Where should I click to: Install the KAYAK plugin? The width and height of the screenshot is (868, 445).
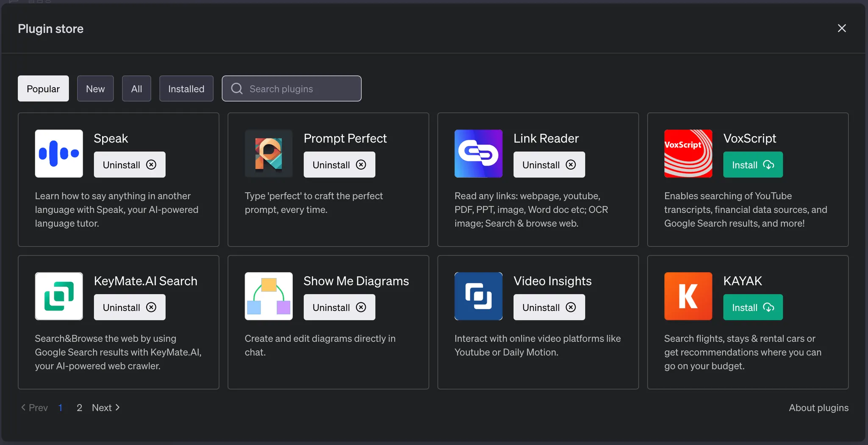[753, 307]
